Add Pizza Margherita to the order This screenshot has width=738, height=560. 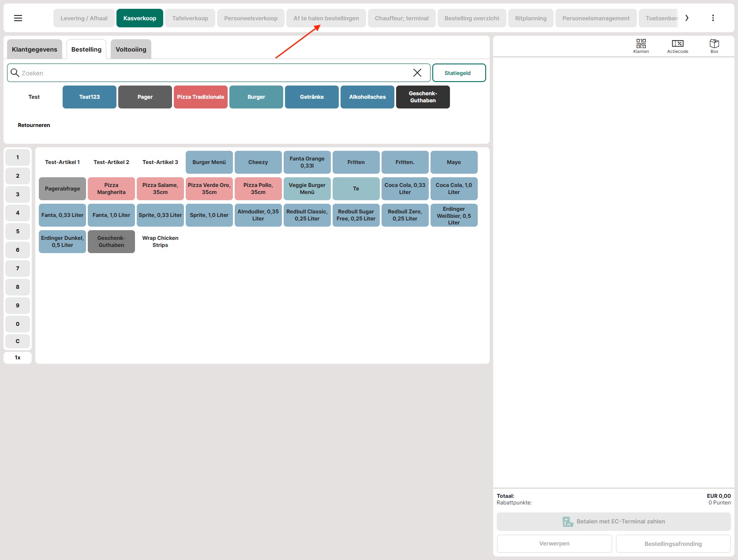[111, 189]
